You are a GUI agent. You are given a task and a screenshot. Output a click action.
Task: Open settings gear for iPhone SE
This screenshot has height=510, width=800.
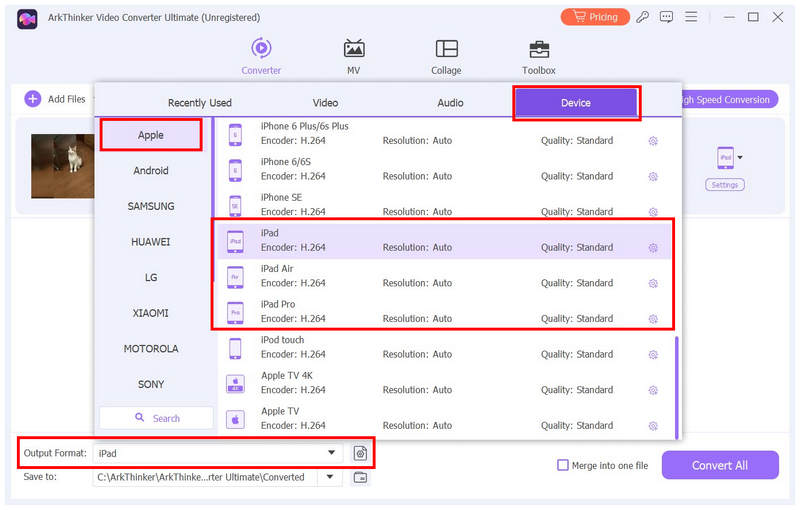pos(653,212)
